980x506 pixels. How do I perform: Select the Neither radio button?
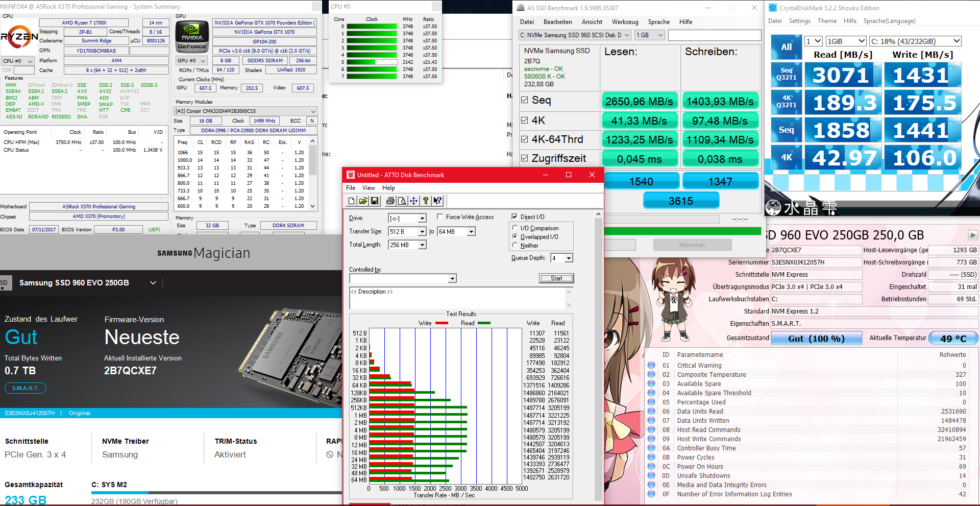(515, 246)
